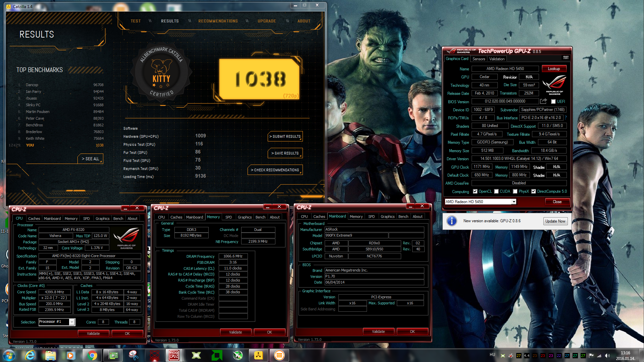Open the AMD Radeon HD 5450 GPU dropdown
The height and width of the screenshot is (362, 644).
(480, 202)
